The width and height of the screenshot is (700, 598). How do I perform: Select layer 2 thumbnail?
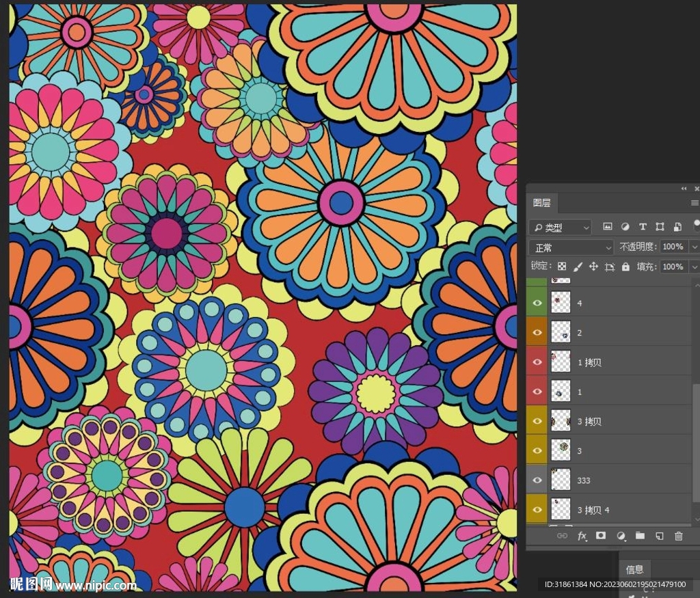[561, 332]
